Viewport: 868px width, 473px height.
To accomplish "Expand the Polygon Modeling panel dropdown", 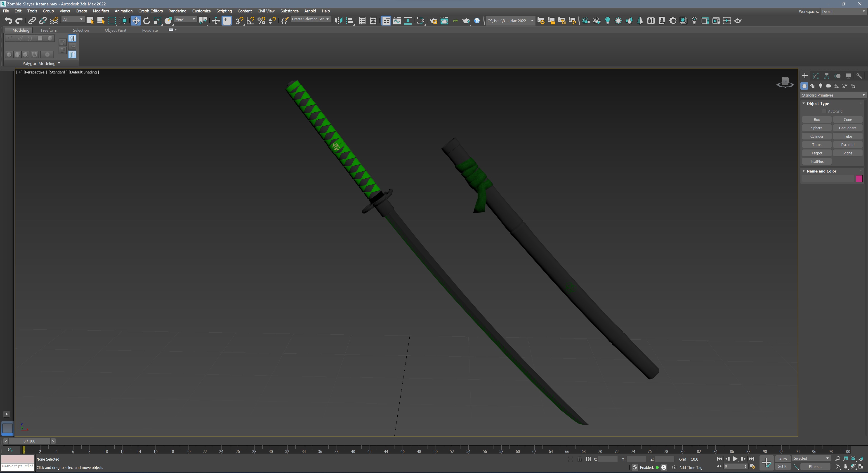I will pyautogui.click(x=41, y=63).
